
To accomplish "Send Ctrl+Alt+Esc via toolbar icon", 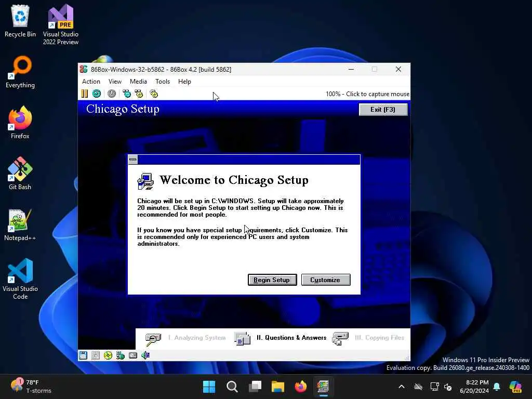I will click(x=139, y=94).
